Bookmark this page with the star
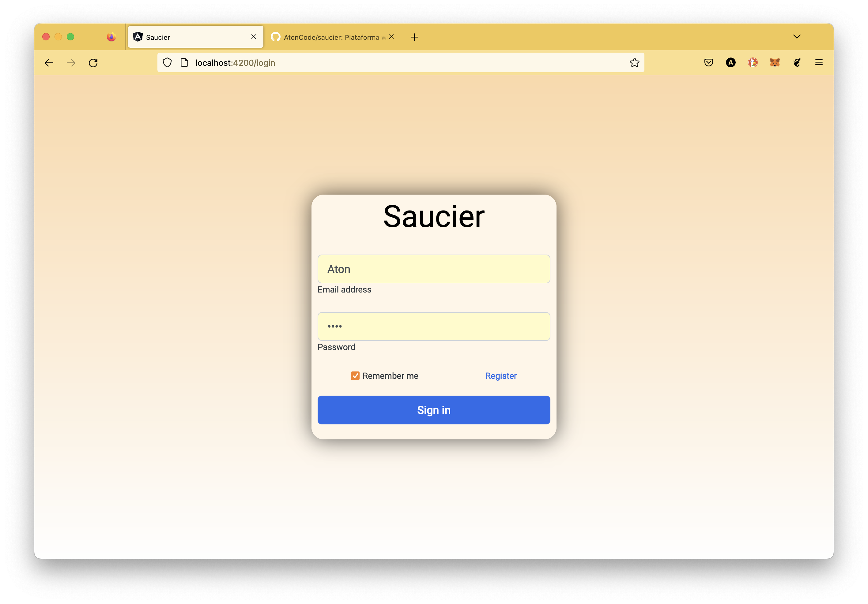 (x=634, y=63)
